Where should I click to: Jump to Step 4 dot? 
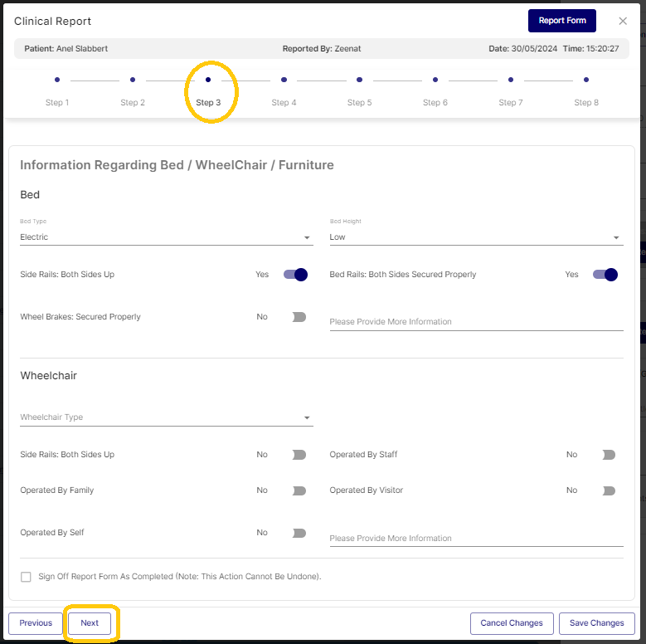click(284, 80)
